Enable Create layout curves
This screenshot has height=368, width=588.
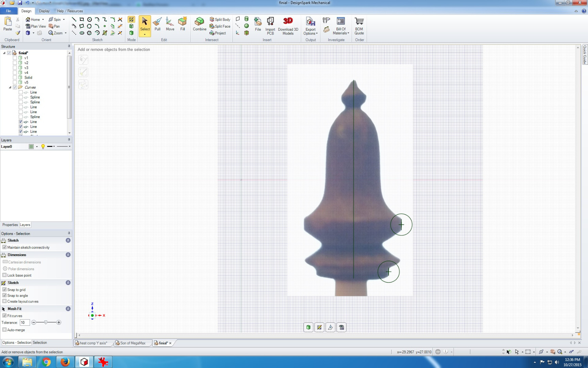[x=4, y=301]
